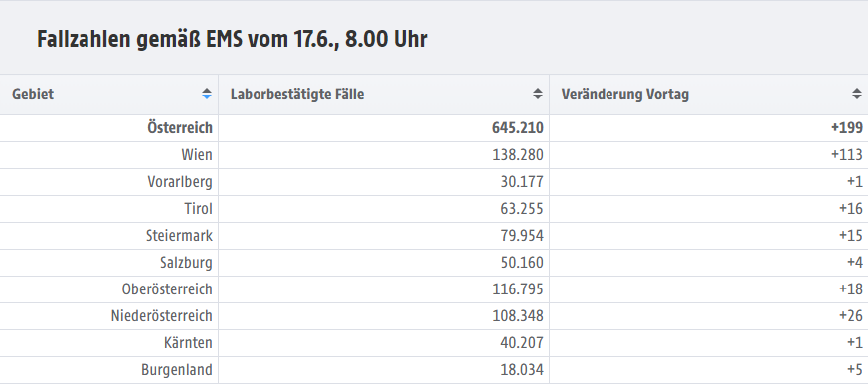This screenshot has height=384, width=868.
Task: Click the +199 daily change cell
Action: click(x=709, y=128)
